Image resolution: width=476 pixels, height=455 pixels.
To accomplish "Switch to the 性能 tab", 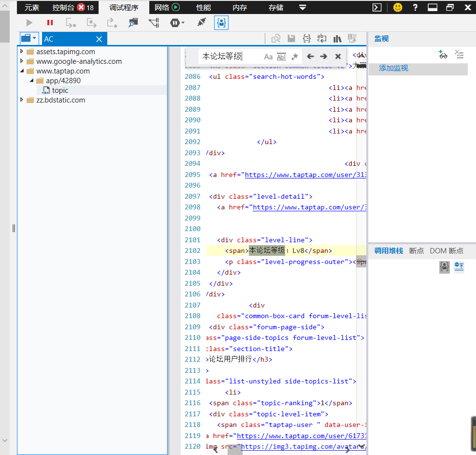I will click(203, 8).
